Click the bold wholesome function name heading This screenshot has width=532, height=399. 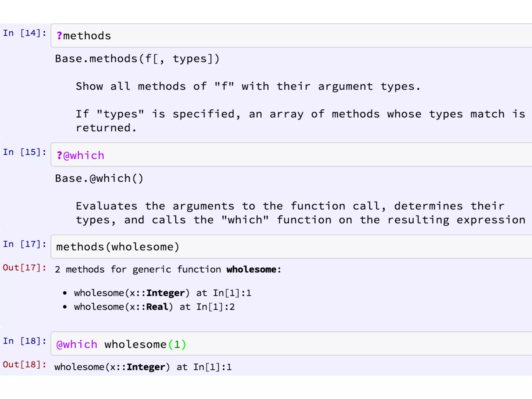(x=251, y=269)
